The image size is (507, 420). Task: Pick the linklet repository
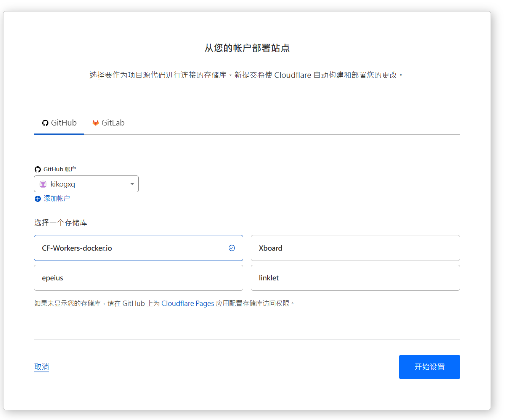[x=355, y=278]
